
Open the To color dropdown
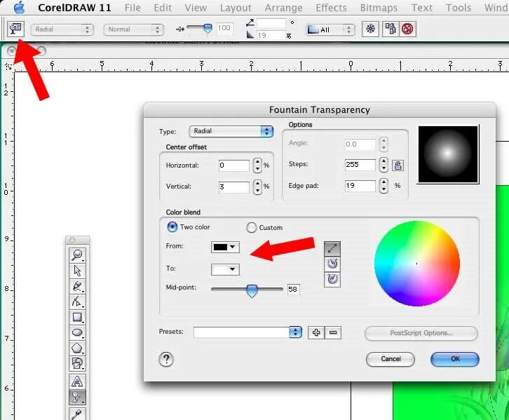click(x=225, y=269)
